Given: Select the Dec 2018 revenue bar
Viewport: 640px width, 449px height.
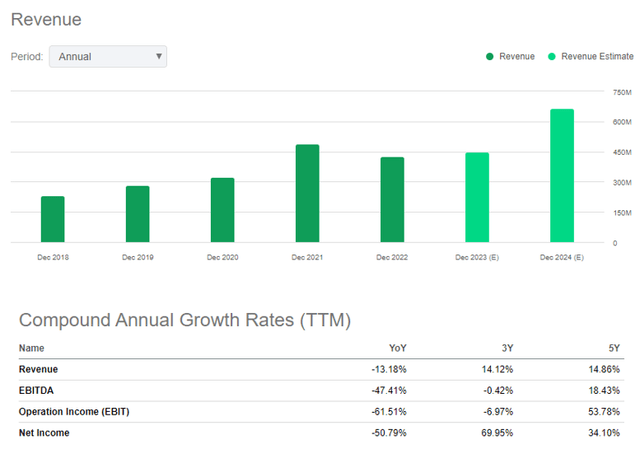Looking at the screenshot, I should (53, 219).
